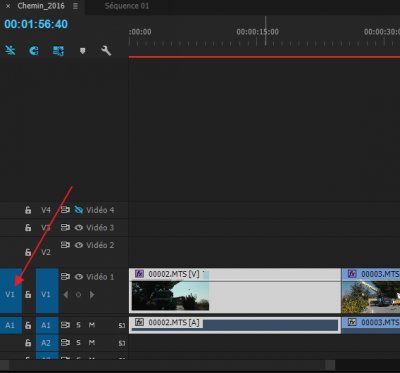The image size is (400, 373).
Task: Toggle the Snap magnet icon
Action: click(34, 51)
